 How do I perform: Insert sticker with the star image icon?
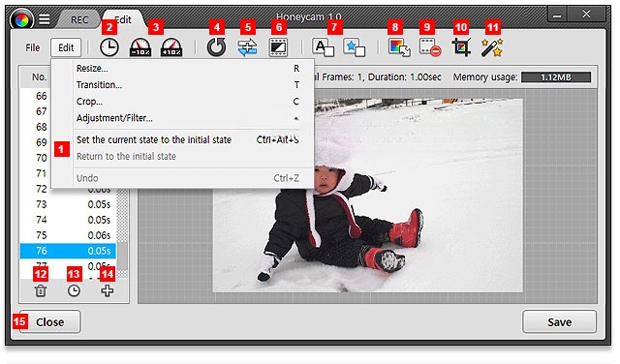coord(354,47)
